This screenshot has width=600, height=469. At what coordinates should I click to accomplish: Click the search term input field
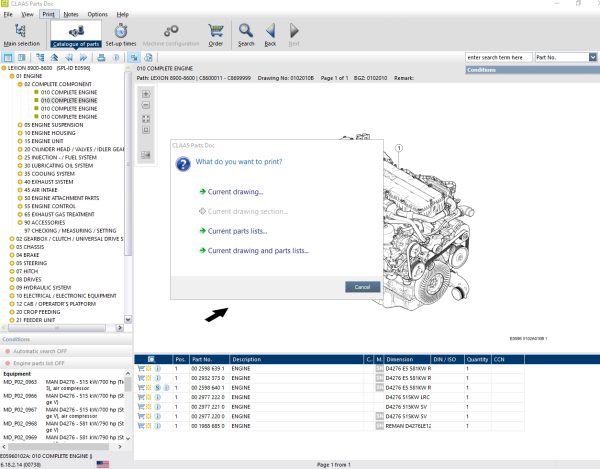(497, 58)
